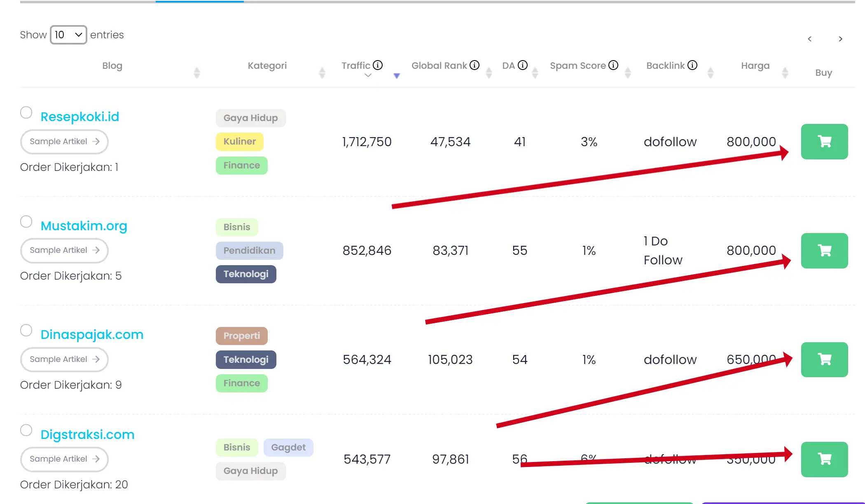This screenshot has height=504, width=865.
Task: Open the show entries dropdown
Action: point(68,35)
